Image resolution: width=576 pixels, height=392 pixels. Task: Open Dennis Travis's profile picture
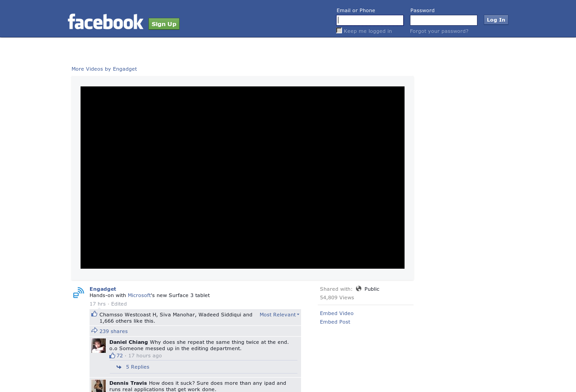pos(99,386)
